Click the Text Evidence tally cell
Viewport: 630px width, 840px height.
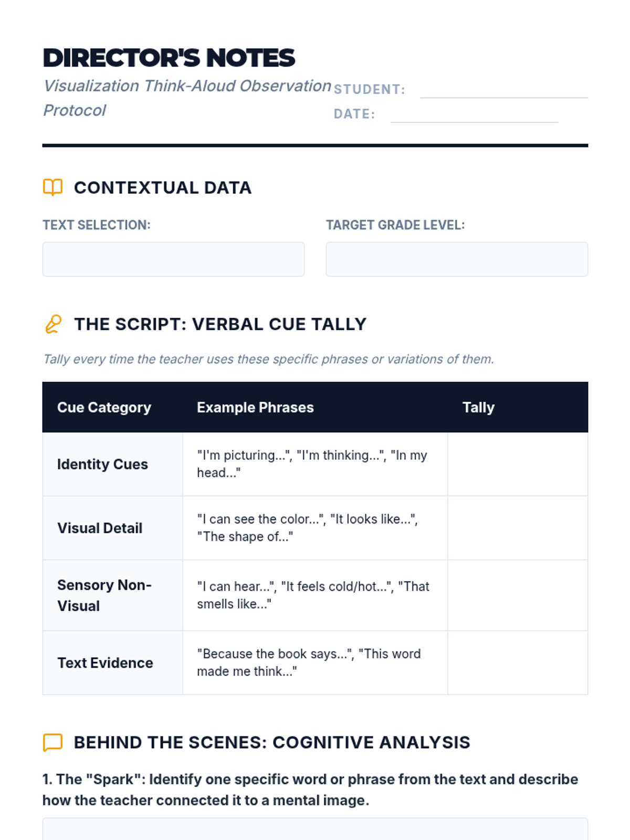click(517, 663)
